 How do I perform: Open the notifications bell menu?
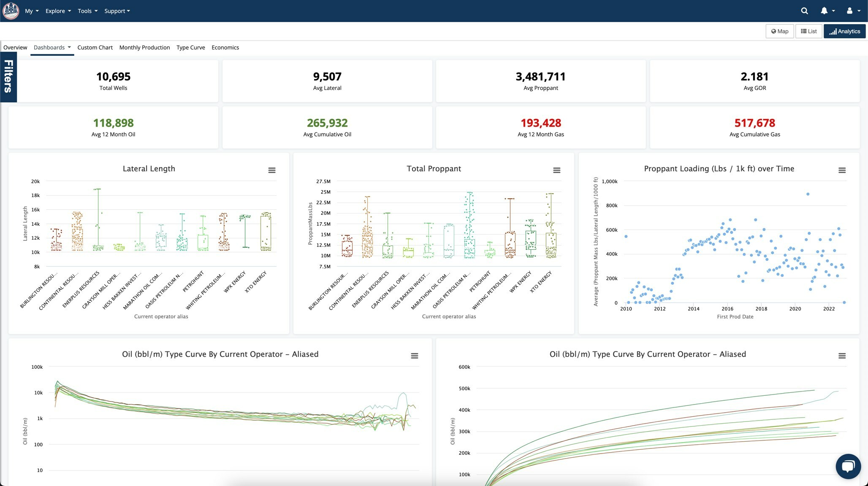click(827, 11)
